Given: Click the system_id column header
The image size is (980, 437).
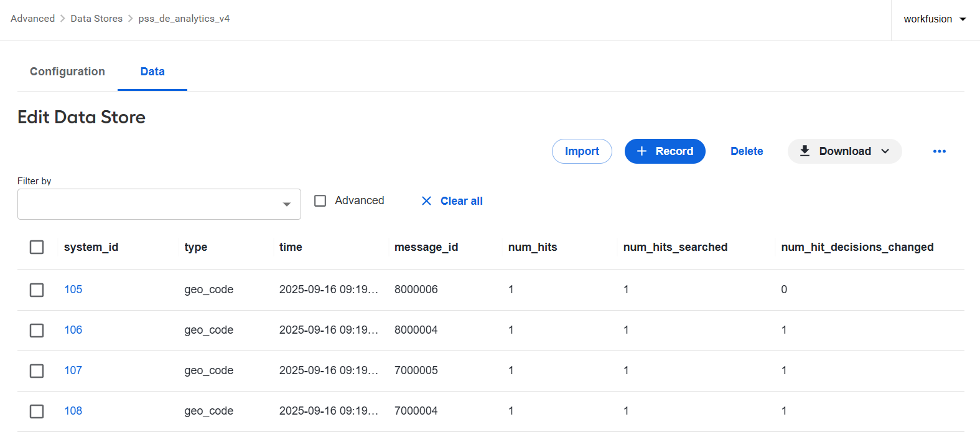Looking at the screenshot, I should click(91, 247).
